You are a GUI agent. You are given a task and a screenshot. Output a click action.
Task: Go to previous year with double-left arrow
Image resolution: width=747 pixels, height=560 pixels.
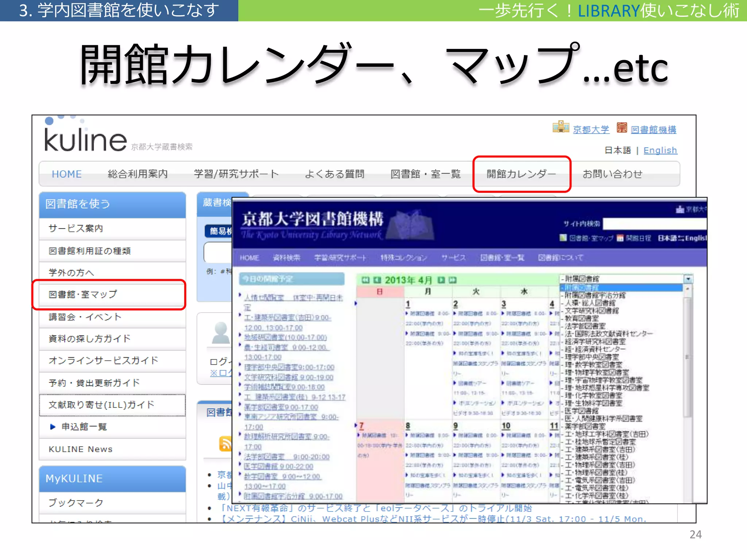point(365,280)
